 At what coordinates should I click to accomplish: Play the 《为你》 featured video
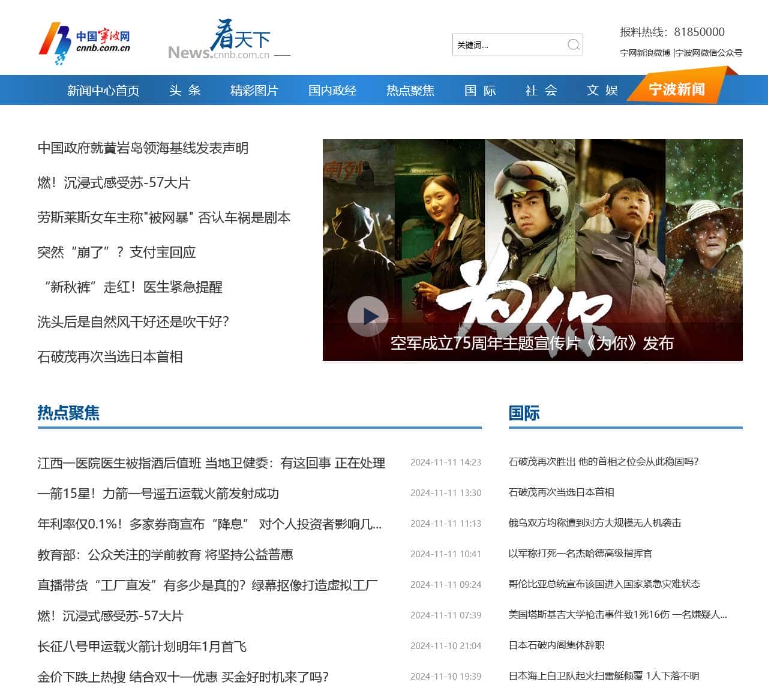pyautogui.click(x=367, y=316)
